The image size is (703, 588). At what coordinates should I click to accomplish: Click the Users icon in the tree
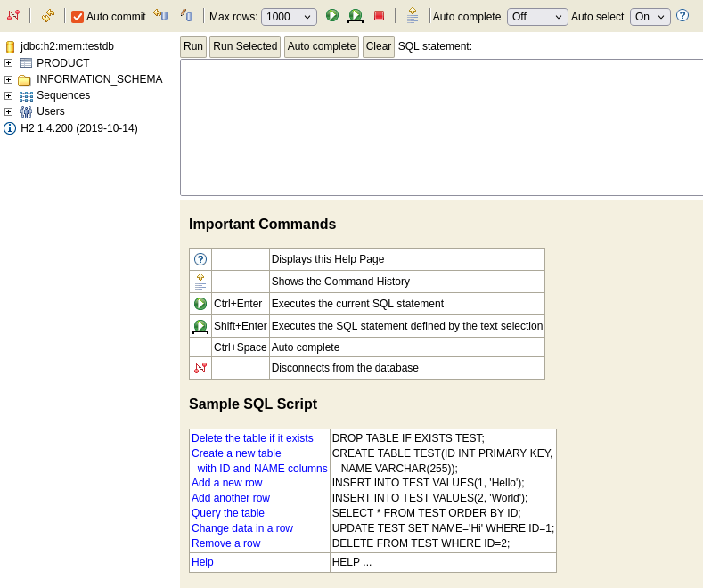(x=26, y=111)
